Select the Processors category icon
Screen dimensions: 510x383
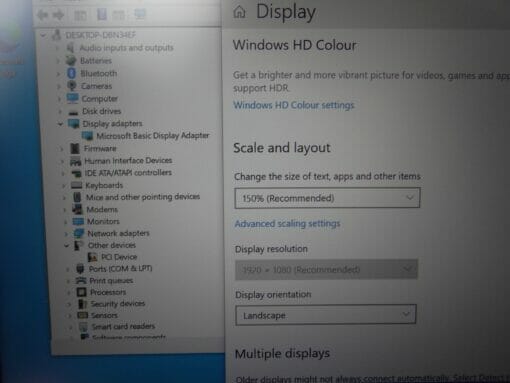82,292
